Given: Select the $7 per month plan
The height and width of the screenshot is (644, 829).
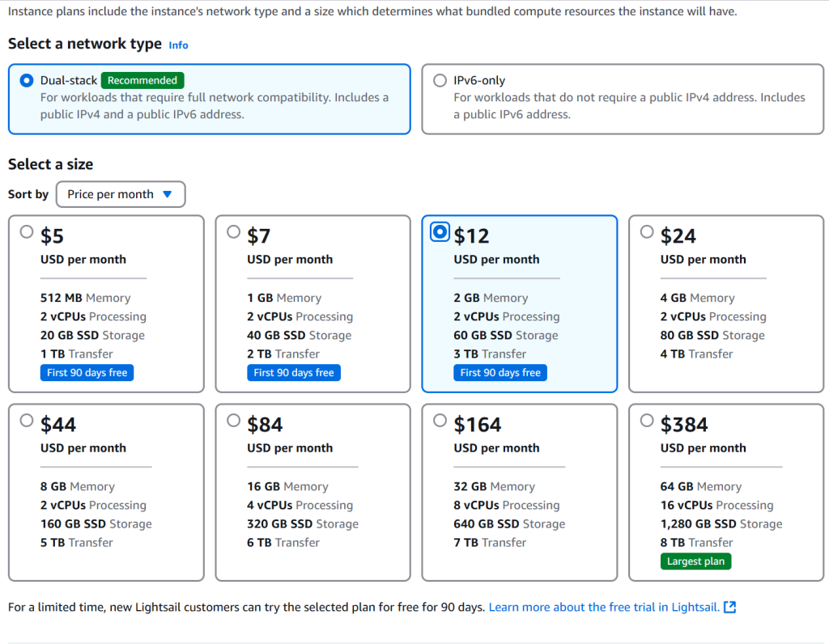Looking at the screenshot, I should coord(234,232).
